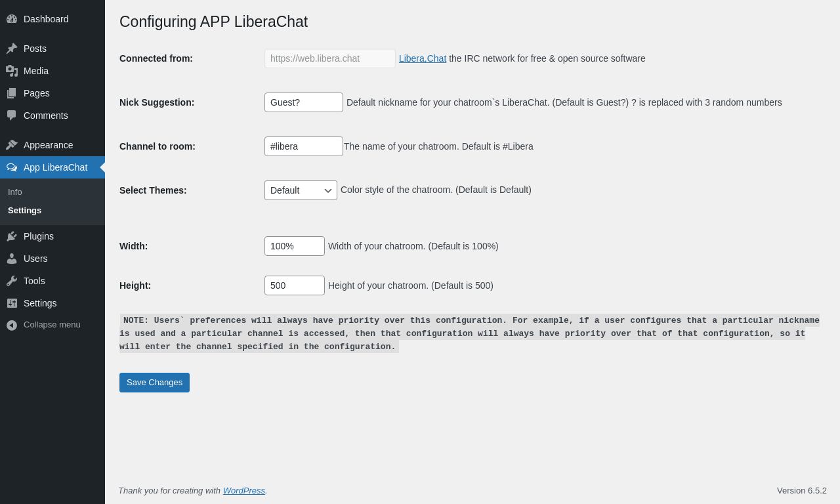This screenshot has height=504, width=840.
Task: Click the Tools wrench icon
Action: 12,281
